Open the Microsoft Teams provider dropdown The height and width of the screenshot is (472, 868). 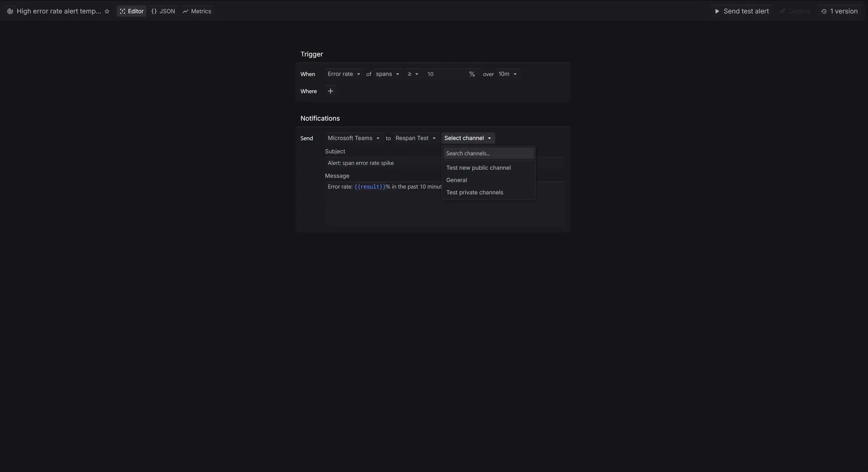[x=354, y=138]
